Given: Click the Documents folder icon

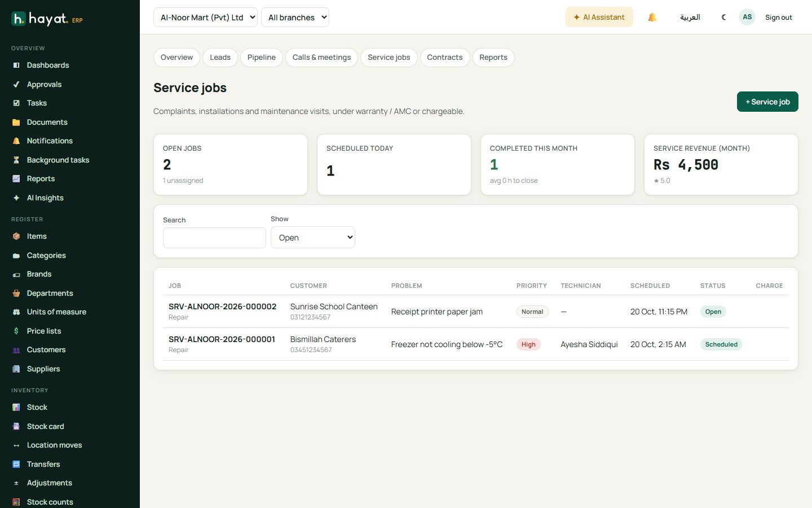Looking at the screenshot, I should click(x=16, y=122).
